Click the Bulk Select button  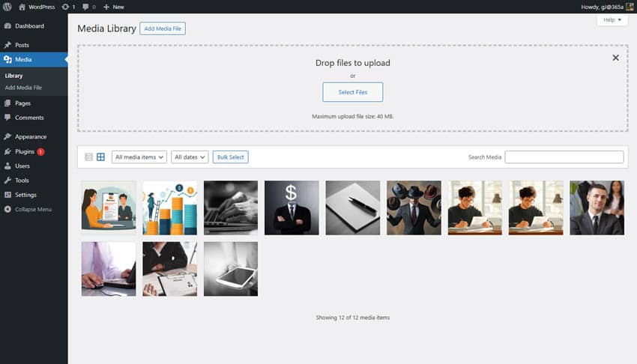point(230,157)
